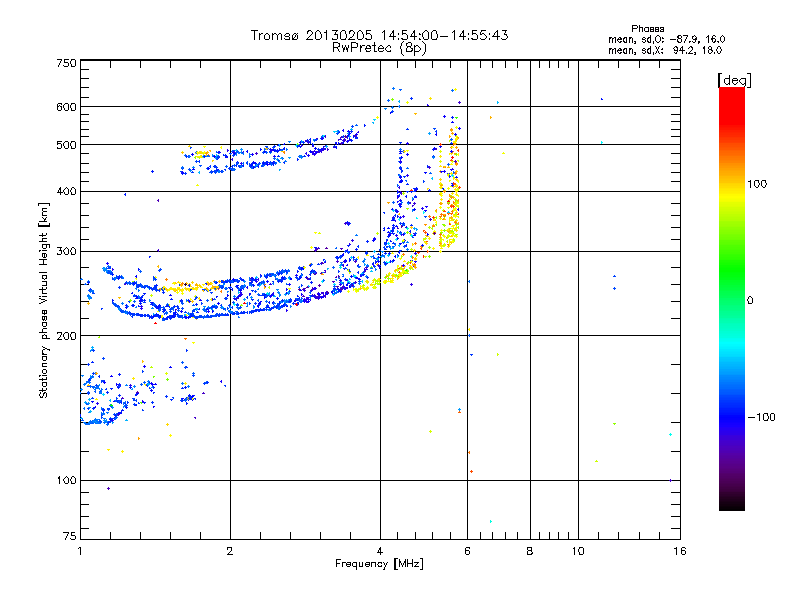Click the frequency axis tick label "6"
The width and height of the screenshot is (800, 600).
click(x=467, y=551)
